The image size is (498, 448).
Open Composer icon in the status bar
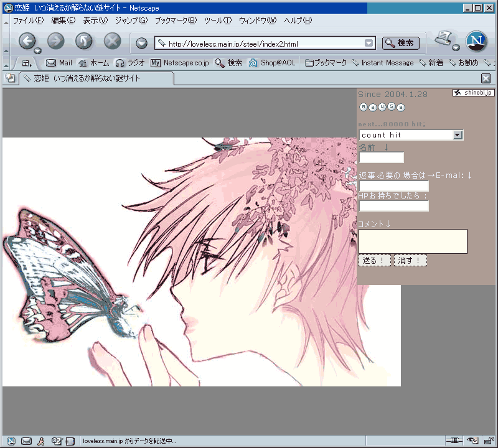pyautogui.click(x=57, y=441)
